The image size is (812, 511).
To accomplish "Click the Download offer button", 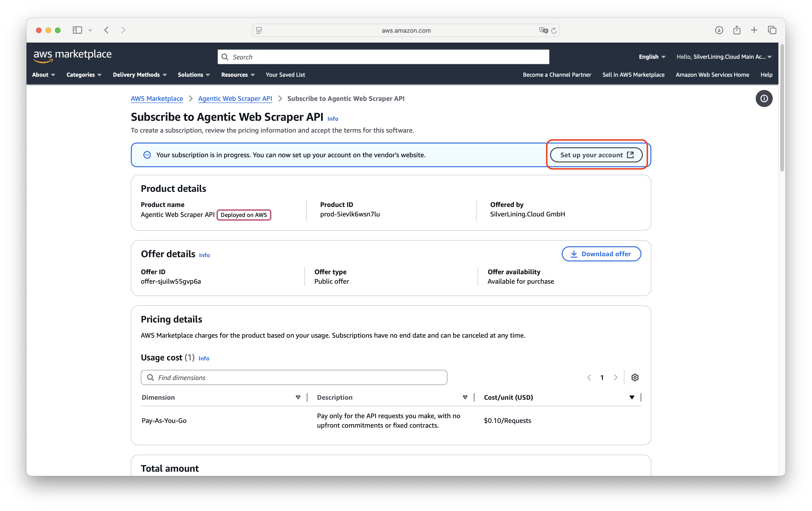I will tap(601, 254).
